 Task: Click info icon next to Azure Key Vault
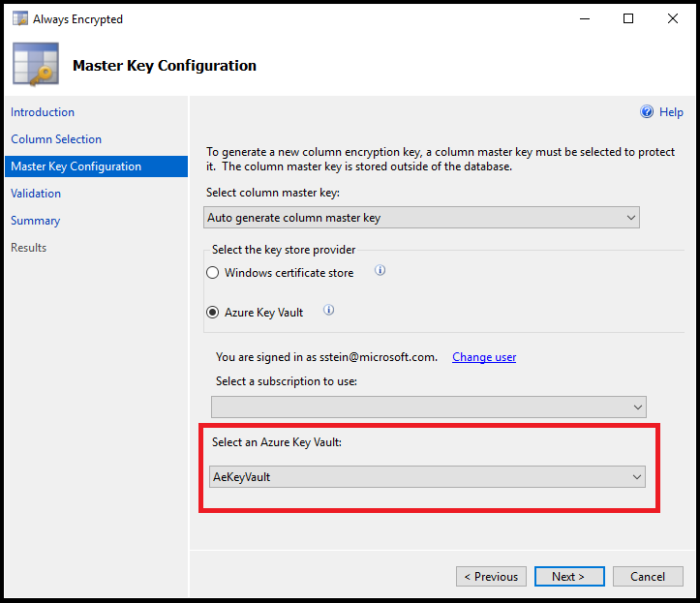pyautogui.click(x=328, y=311)
